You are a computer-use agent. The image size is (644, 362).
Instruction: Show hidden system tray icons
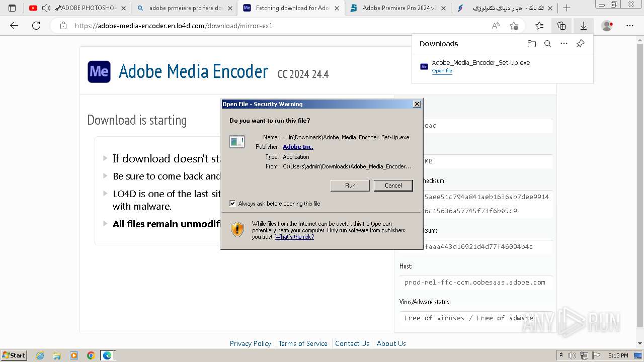pyautogui.click(x=561, y=355)
